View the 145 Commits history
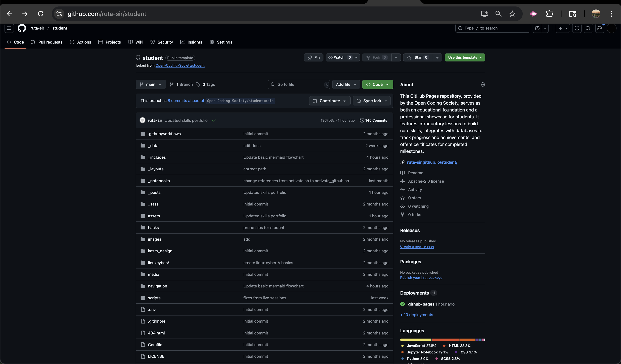This screenshot has width=621, height=364. [x=373, y=120]
